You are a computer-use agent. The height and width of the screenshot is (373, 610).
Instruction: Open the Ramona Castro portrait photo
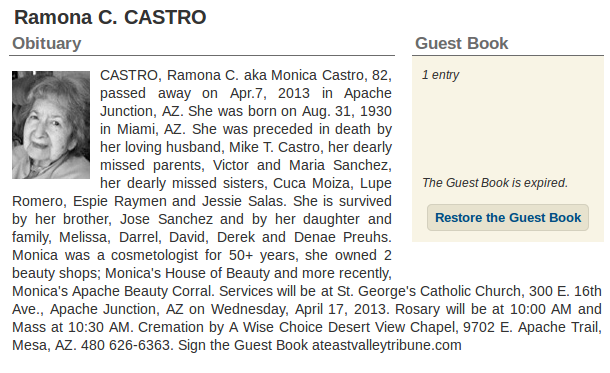[51, 125]
